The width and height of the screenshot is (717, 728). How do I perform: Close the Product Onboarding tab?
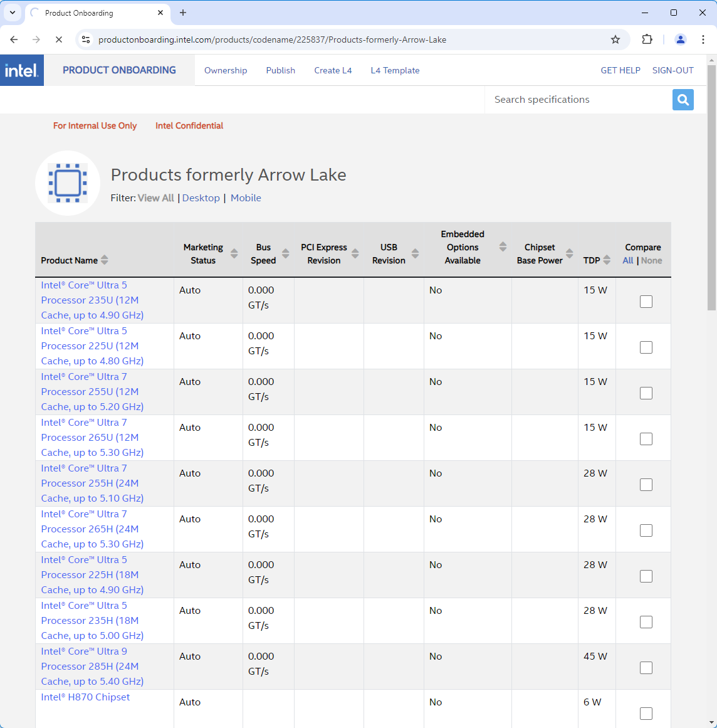coord(160,13)
